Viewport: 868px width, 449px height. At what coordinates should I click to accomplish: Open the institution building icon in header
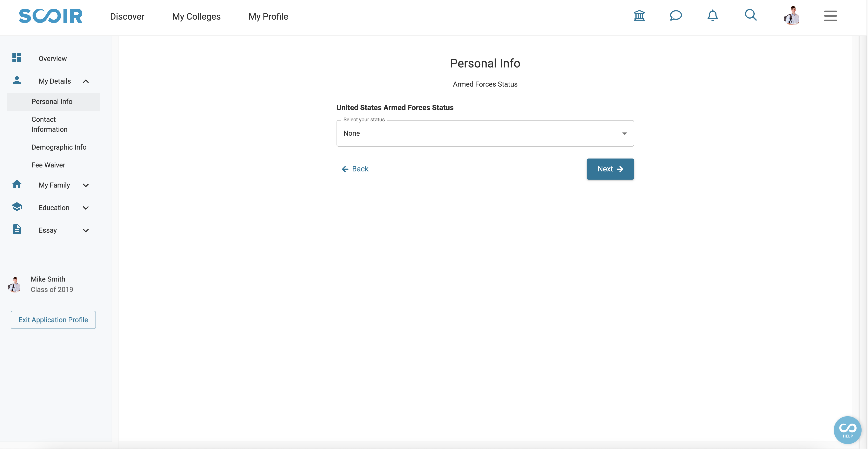(x=639, y=16)
